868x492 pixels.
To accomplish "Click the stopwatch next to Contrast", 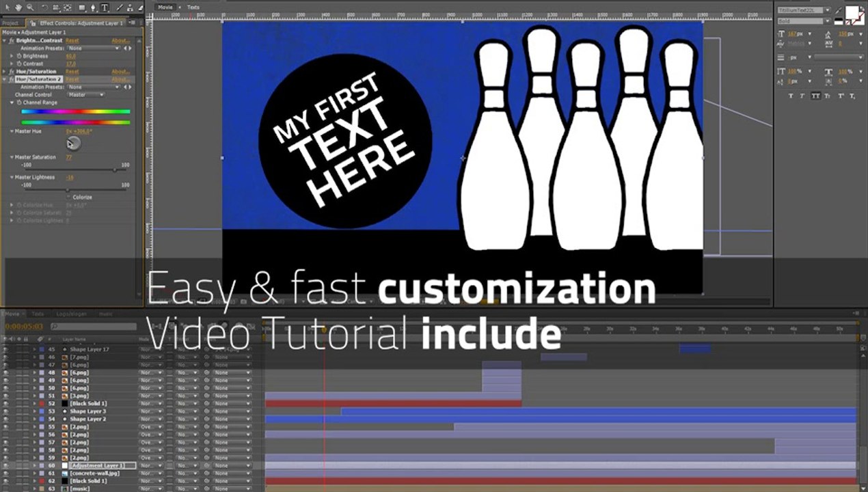I will (x=18, y=64).
